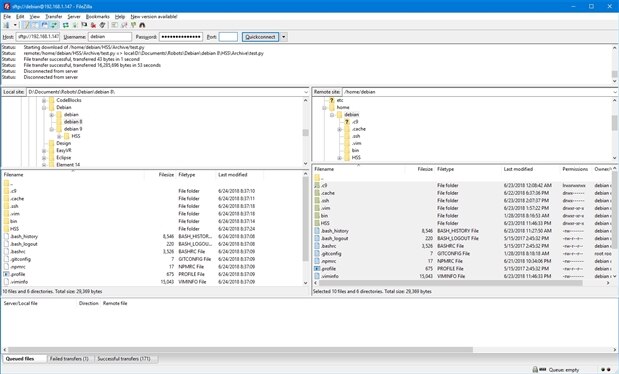Select the etc folder in remote tree
Viewport: 619px width, 374px height.
tap(340, 100)
